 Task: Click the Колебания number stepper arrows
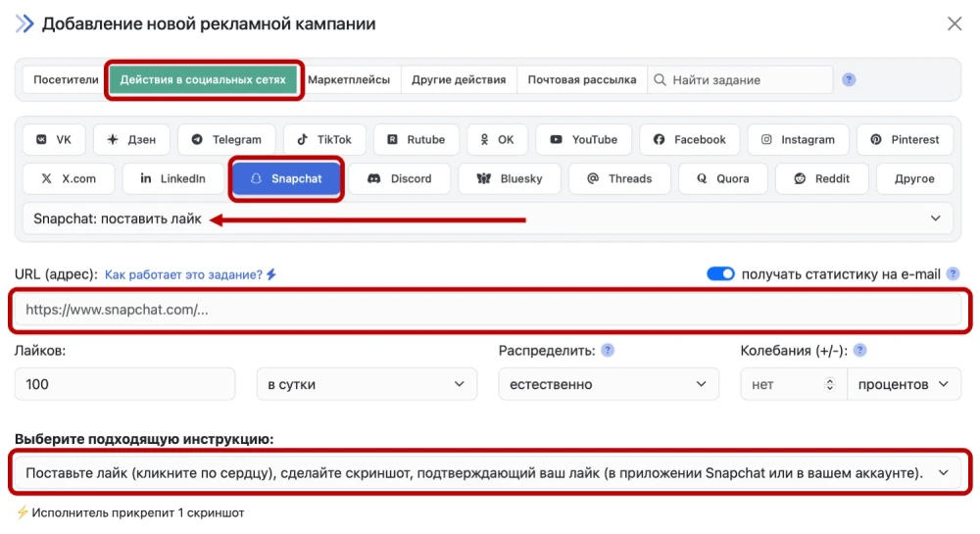pos(831,384)
